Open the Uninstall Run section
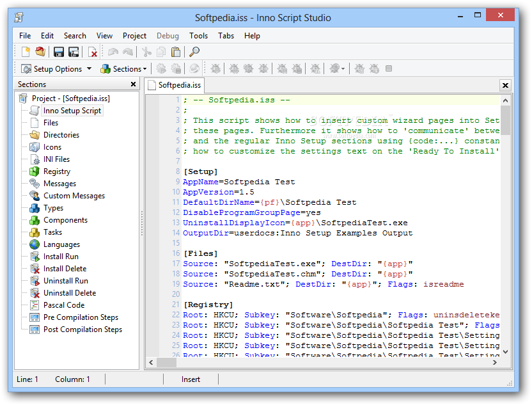The image size is (532, 405). [x=66, y=281]
